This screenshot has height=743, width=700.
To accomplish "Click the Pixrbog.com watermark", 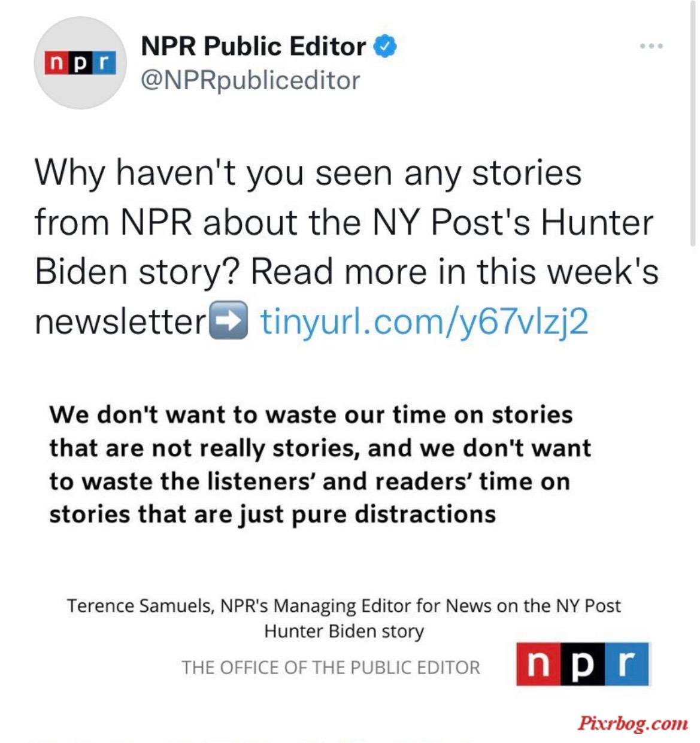I will coord(633,723).
